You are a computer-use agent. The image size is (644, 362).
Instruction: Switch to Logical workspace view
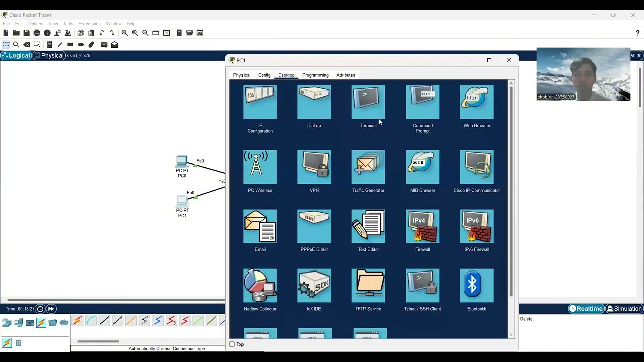pos(16,55)
